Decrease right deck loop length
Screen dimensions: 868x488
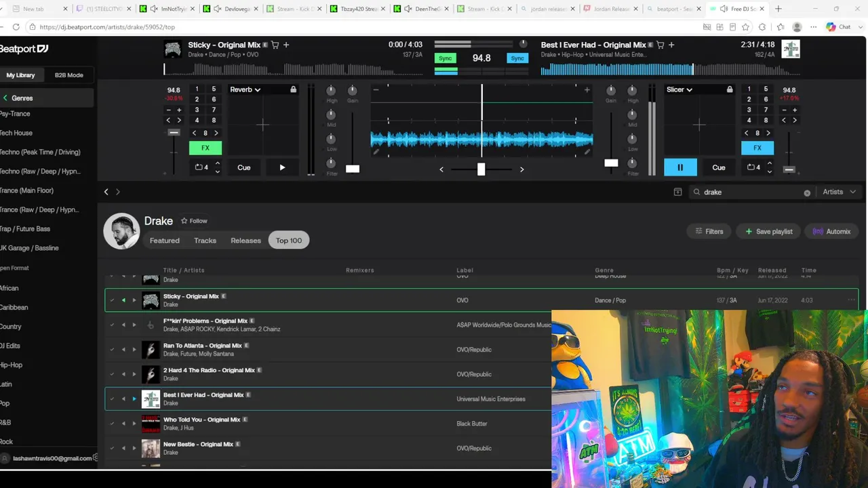click(769, 171)
